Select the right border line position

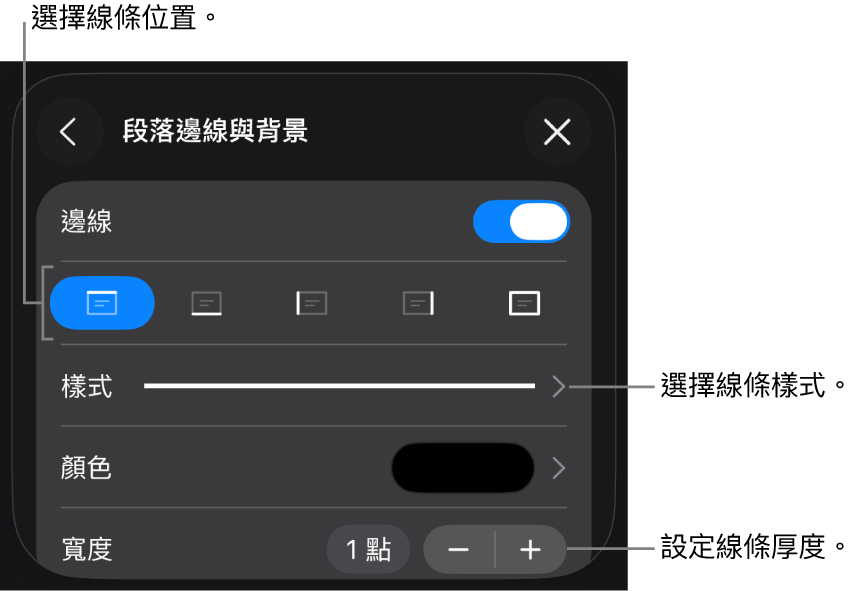418,303
